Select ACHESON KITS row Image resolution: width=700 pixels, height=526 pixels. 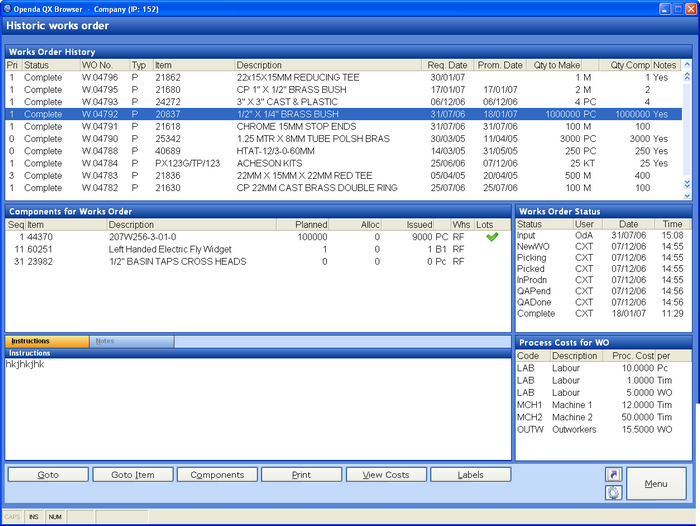(343, 163)
